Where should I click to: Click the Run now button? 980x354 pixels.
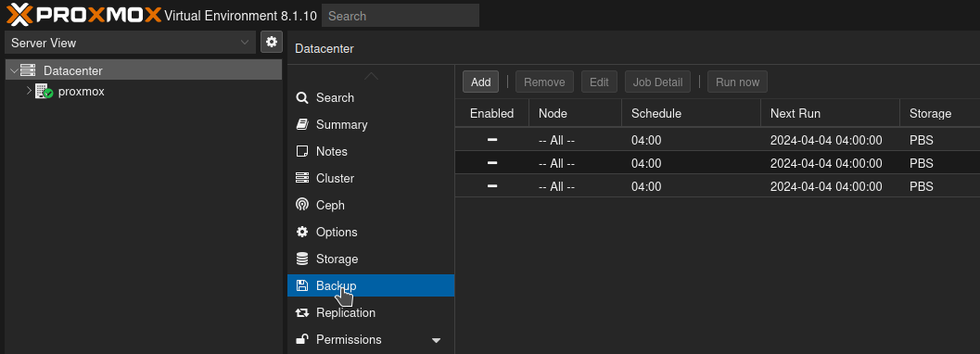click(737, 82)
